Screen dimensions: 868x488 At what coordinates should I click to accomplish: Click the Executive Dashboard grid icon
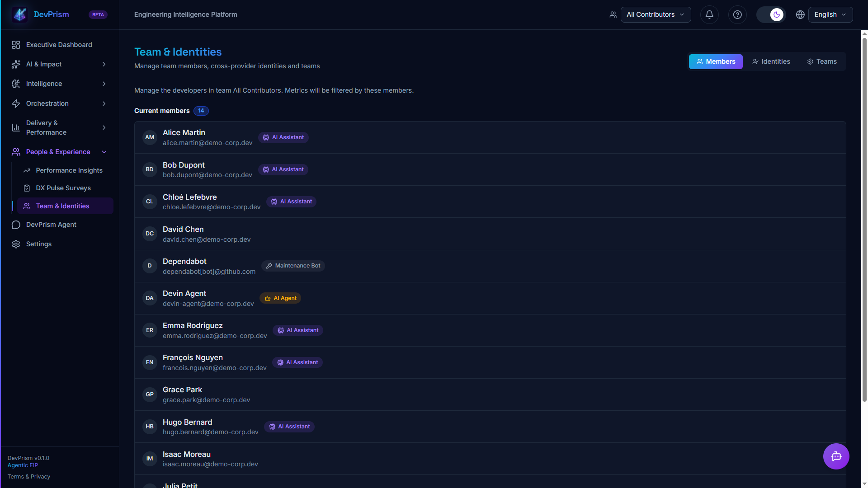click(16, 45)
